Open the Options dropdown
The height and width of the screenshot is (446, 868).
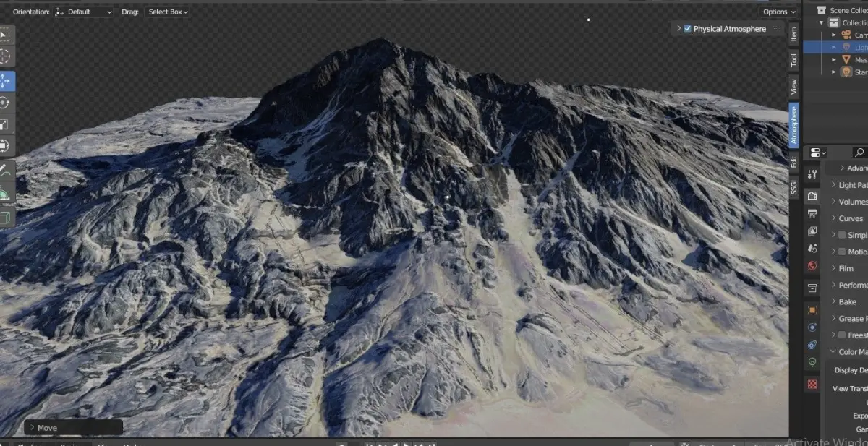click(778, 12)
